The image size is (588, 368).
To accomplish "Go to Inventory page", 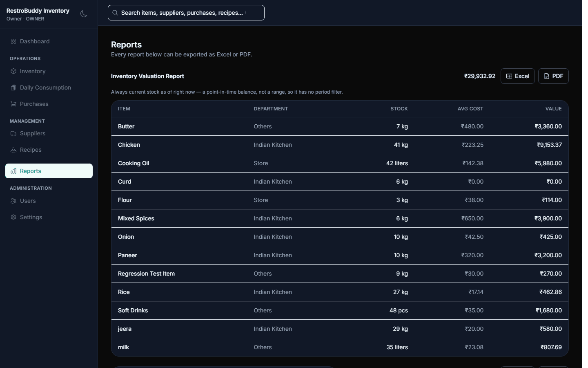I will coord(49,71).
